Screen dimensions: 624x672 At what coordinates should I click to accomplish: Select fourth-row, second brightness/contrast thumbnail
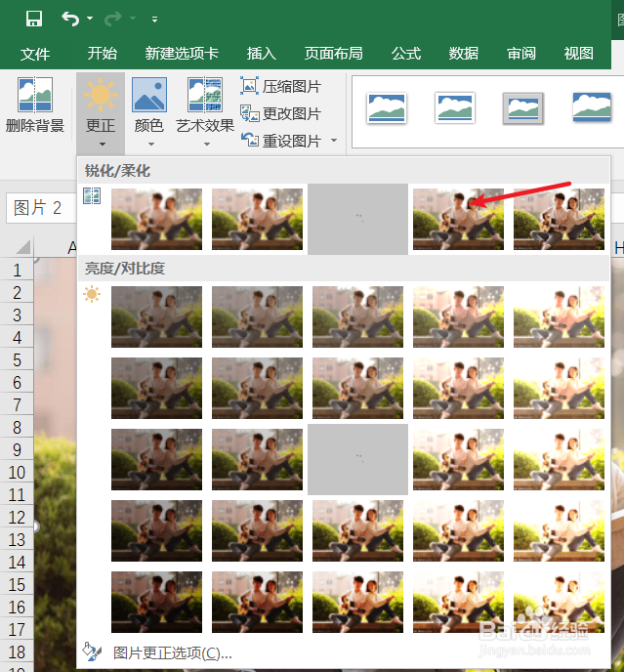point(257,530)
